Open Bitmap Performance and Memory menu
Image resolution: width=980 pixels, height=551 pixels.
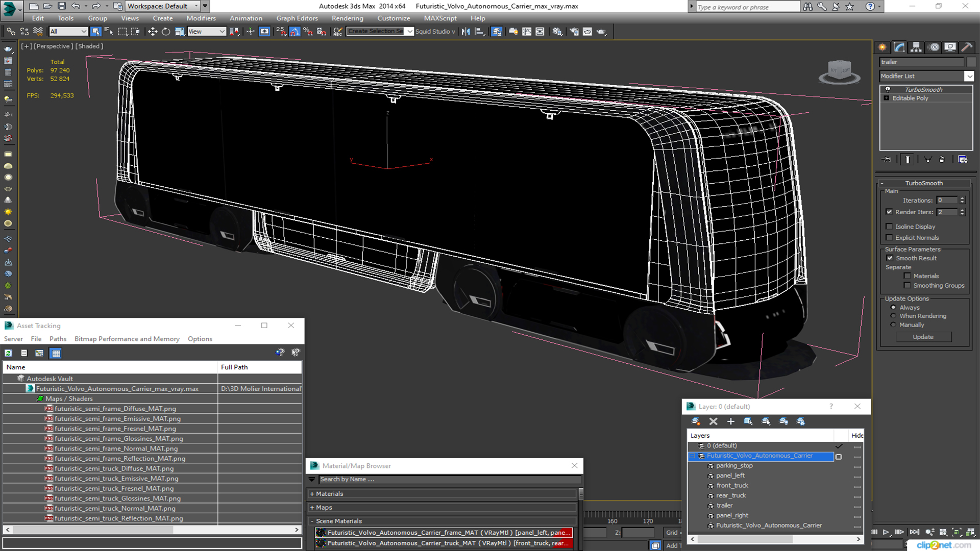pyautogui.click(x=127, y=339)
